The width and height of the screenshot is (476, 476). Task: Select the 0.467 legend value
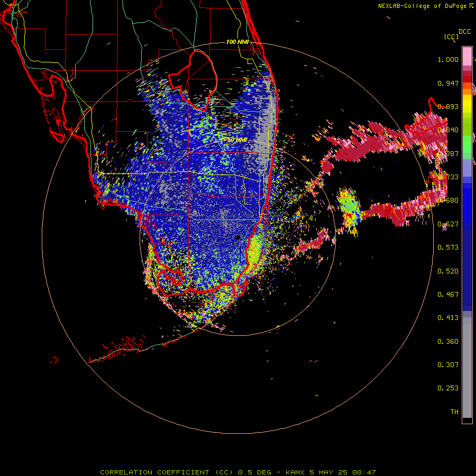[448, 295]
